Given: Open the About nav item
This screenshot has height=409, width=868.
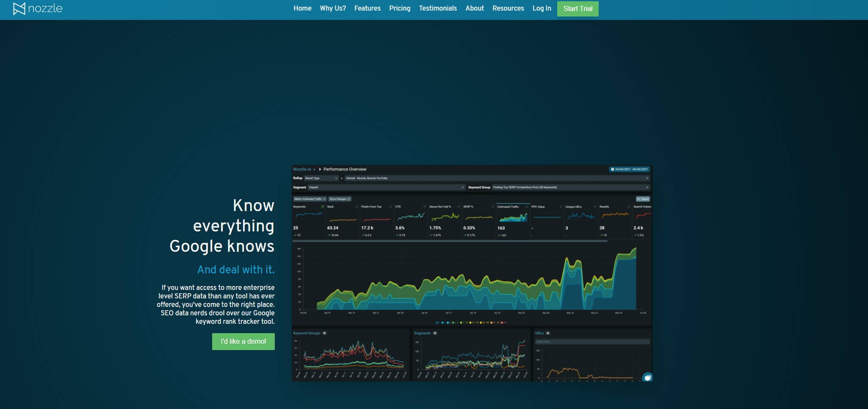Looking at the screenshot, I should pyautogui.click(x=475, y=8).
